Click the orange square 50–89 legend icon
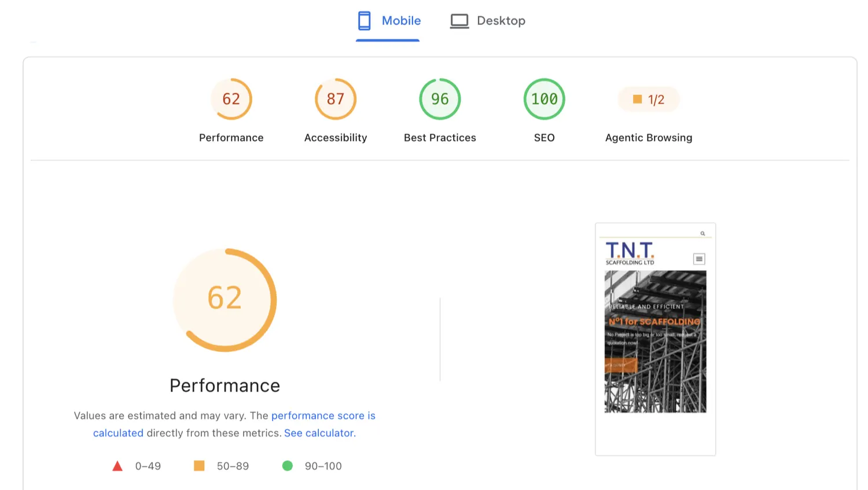Image resolution: width=868 pixels, height=490 pixels. point(199,466)
